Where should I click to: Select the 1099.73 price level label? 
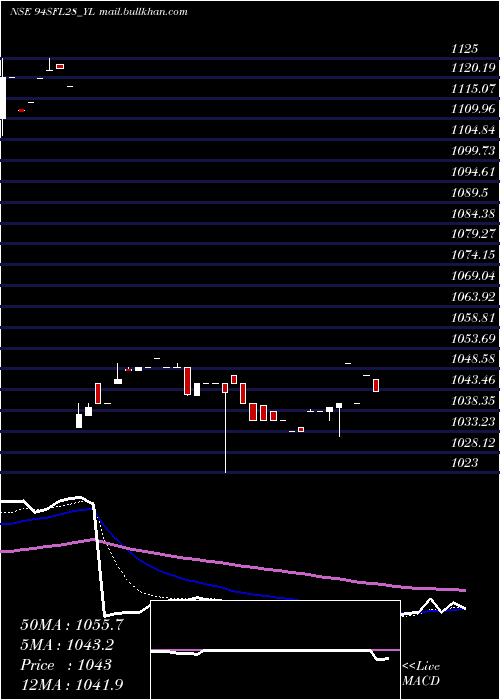(x=473, y=150)
